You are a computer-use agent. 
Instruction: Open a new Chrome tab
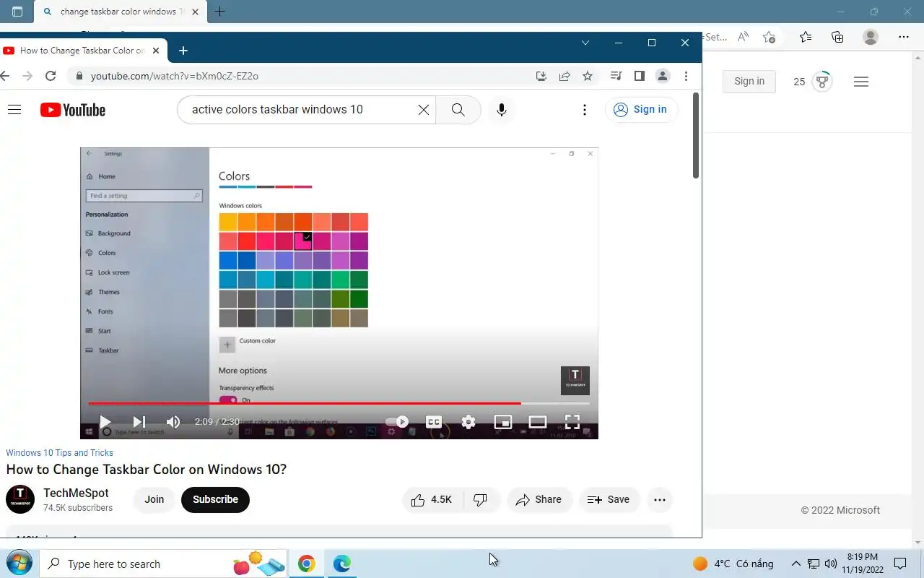(x=183, y=51)
